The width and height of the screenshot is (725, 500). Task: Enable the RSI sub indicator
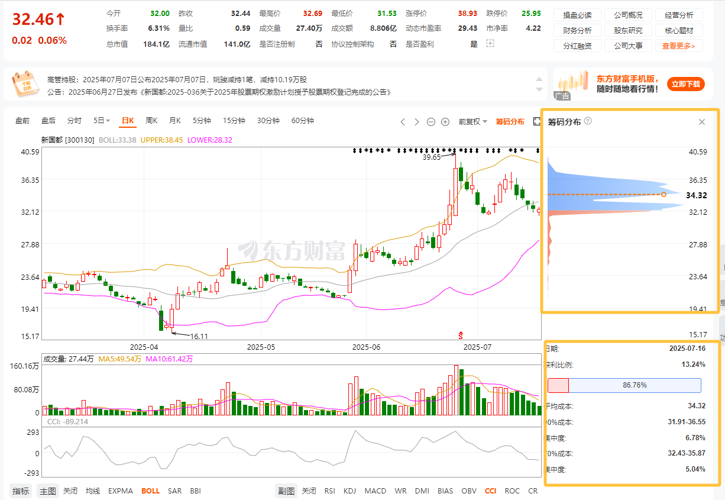[330, 491]
